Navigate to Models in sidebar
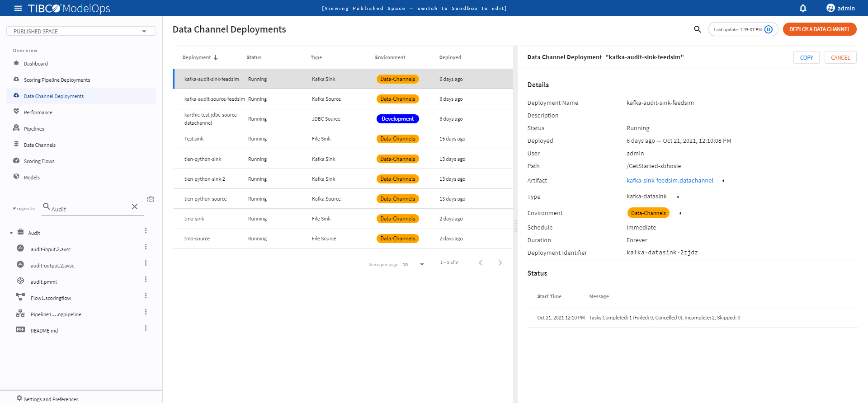Viewport: 868px width, 403px height. pyautogui.click(x=32, y=178)
